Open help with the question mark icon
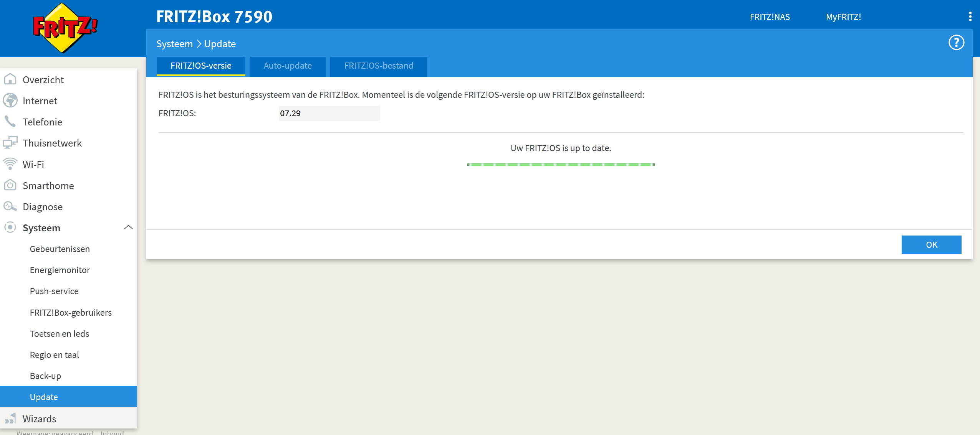Viewport: 980px width, 435px height. tap(956, 43)
